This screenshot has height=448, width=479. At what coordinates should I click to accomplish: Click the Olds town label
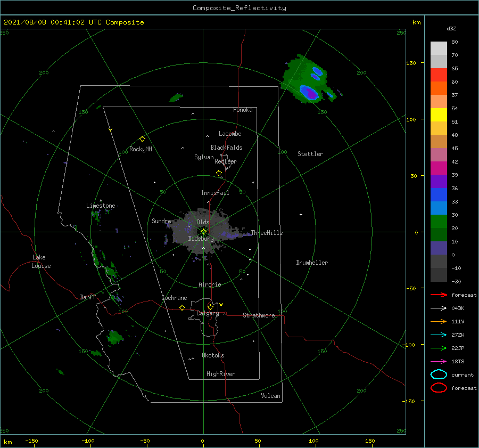[x=203, y=222]
